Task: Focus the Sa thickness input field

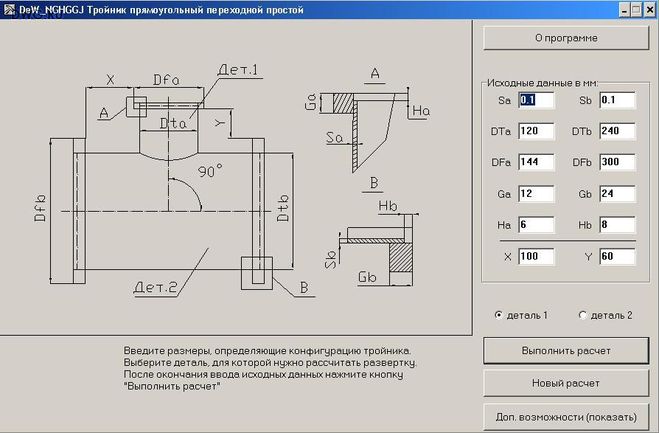Action: click(535, 100)
